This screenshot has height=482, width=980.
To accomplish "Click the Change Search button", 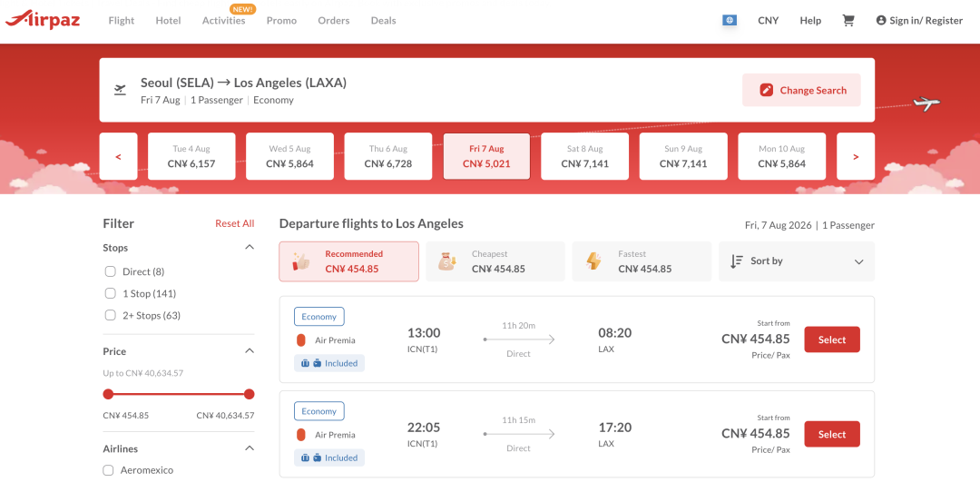I will (x=802, y=90).
